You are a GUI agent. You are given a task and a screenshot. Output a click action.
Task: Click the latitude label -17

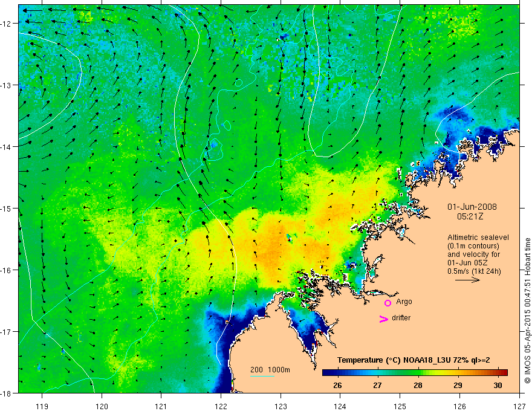7,332
